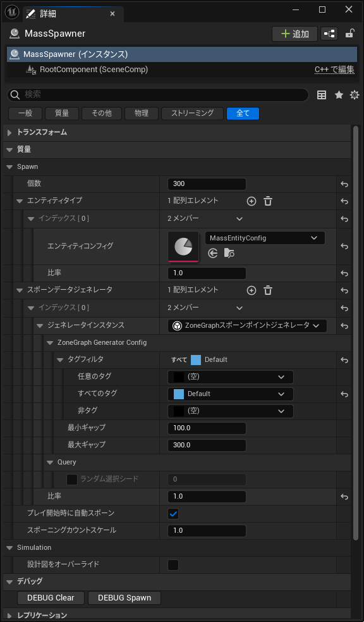The width and height of the screenshot is (364, 622).
Task: Collapse 質量 section
Action: coord(9,150)
